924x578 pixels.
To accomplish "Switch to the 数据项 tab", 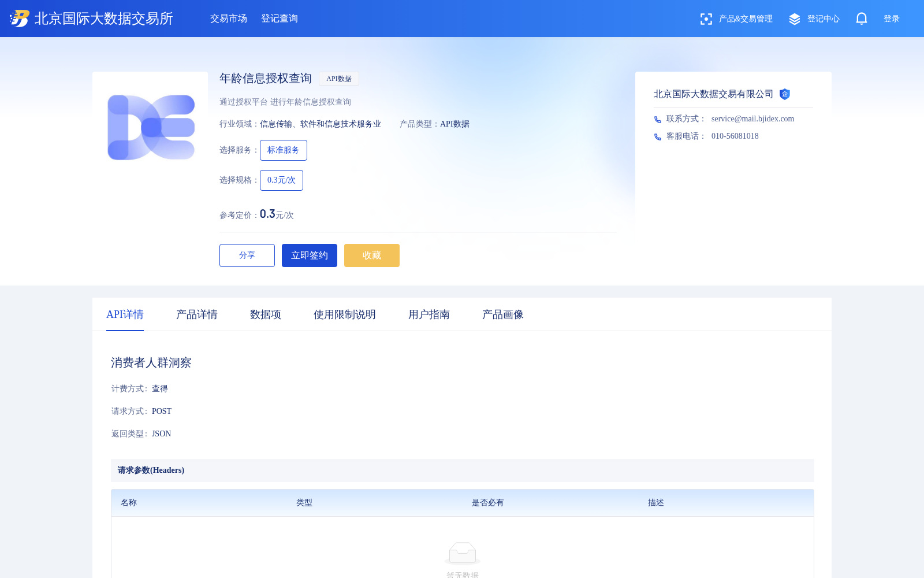I will tap(266, 314).
